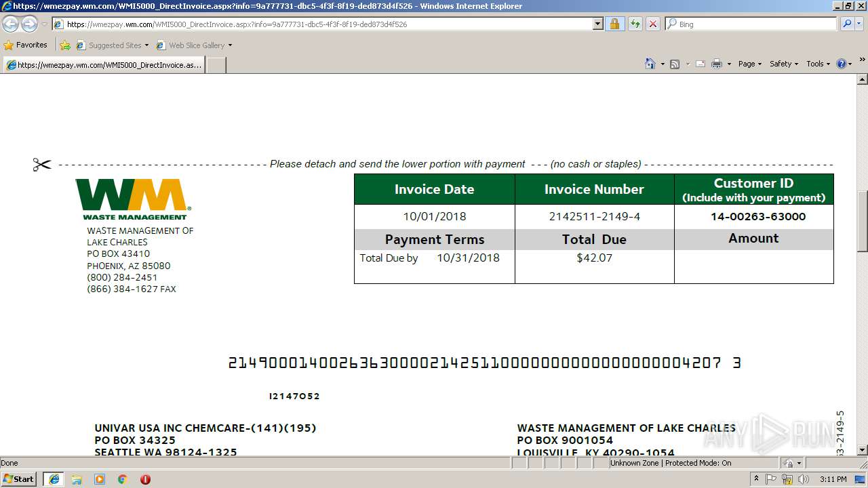This screenshot has width=868, height=488.
Task: Click invoice number 2142511-2149-4
Action: (595, 217)
